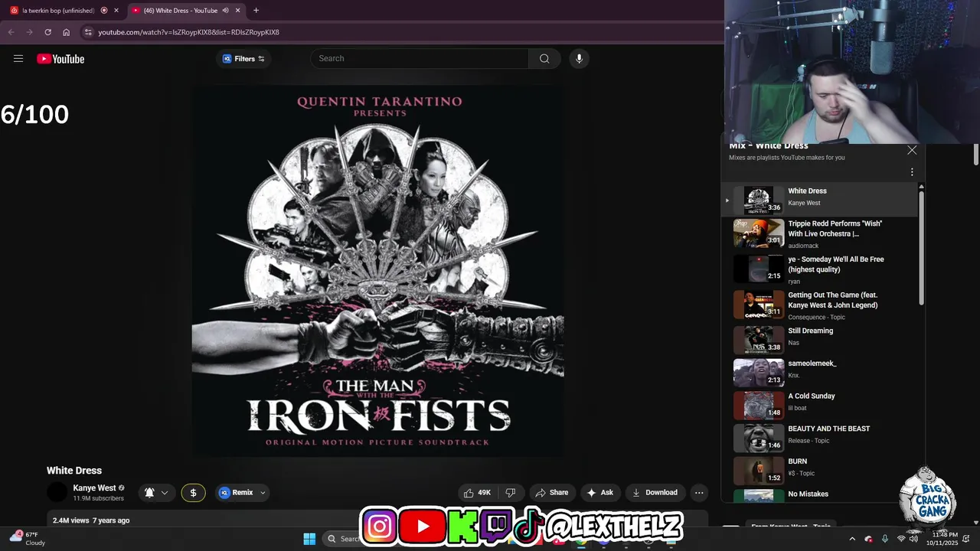
Task: Toggle notification bell for Kanye West
Action: point(149,493)
